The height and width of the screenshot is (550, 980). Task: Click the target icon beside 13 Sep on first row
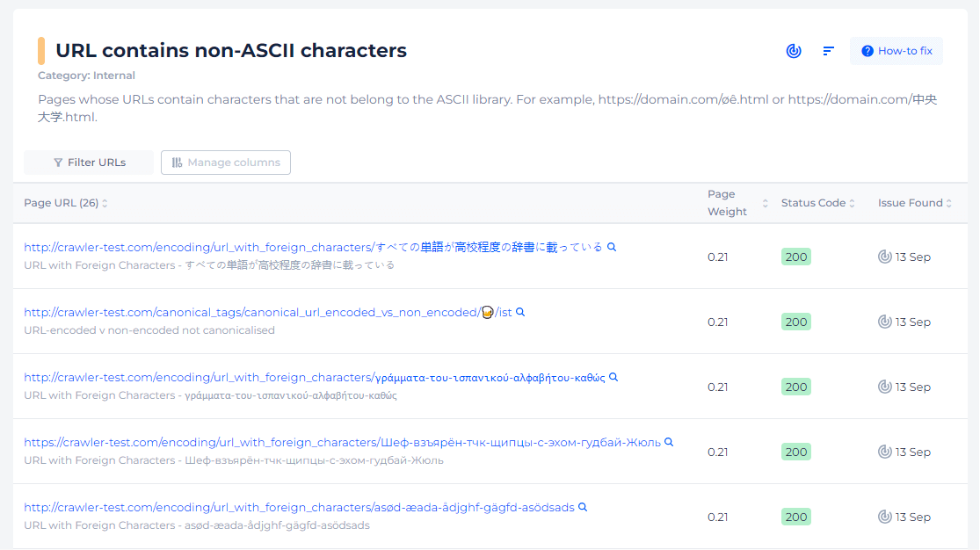point(885,257)
